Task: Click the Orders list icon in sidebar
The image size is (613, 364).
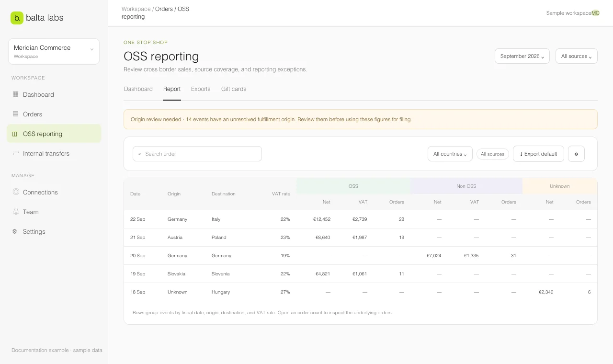Action: click(15, 114)
